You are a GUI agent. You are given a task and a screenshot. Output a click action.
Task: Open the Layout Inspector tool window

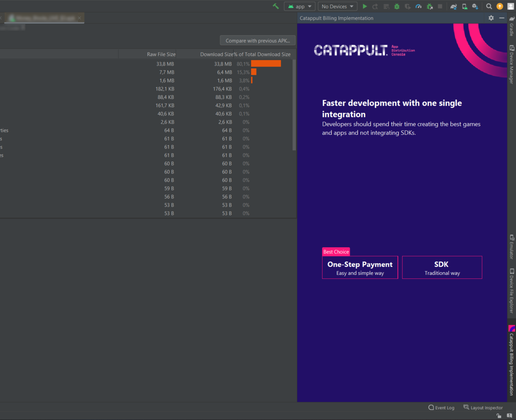coord(483,408)
